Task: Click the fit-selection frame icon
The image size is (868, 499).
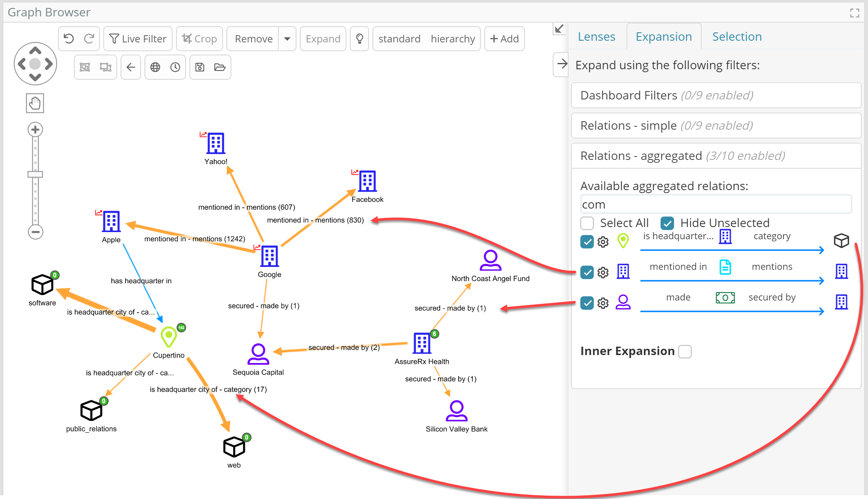Action: 85,67
